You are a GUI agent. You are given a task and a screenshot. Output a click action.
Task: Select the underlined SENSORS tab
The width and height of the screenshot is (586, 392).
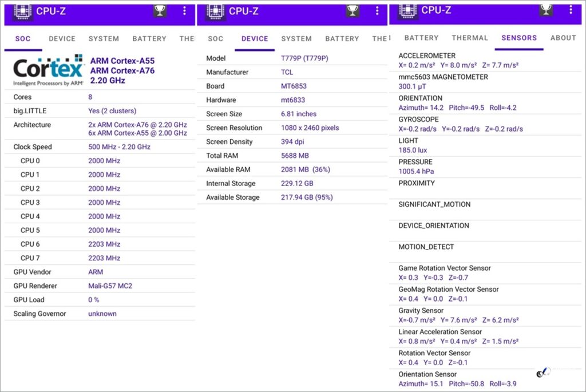(519, 38)
